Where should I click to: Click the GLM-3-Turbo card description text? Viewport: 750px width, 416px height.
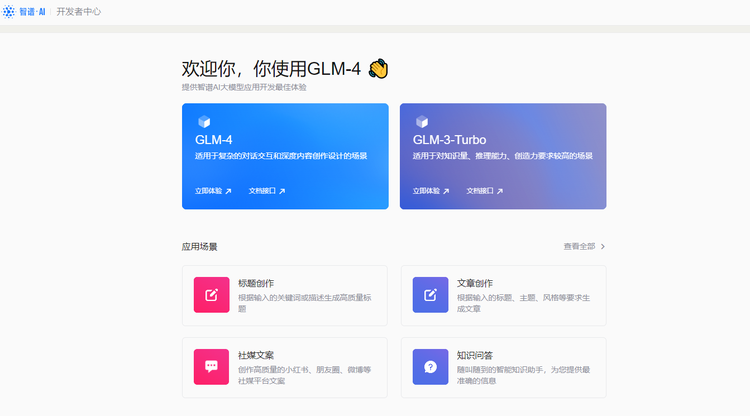coord(503,156)
